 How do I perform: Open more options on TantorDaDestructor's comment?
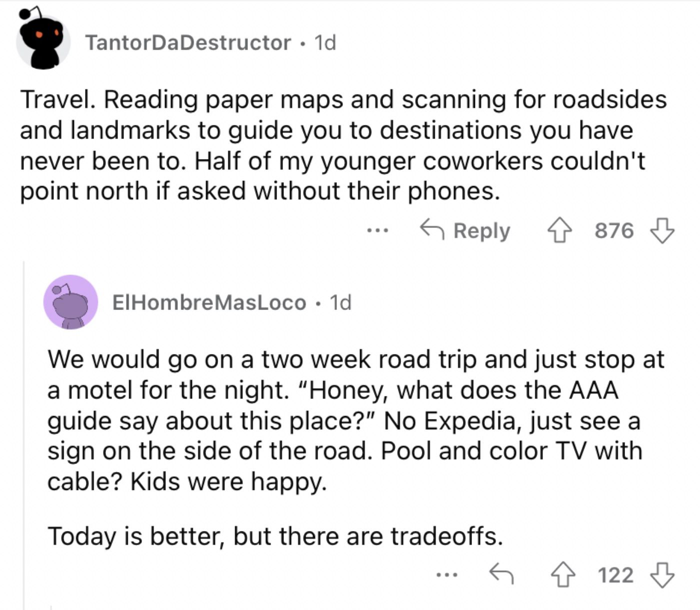(x=377, y=231)
